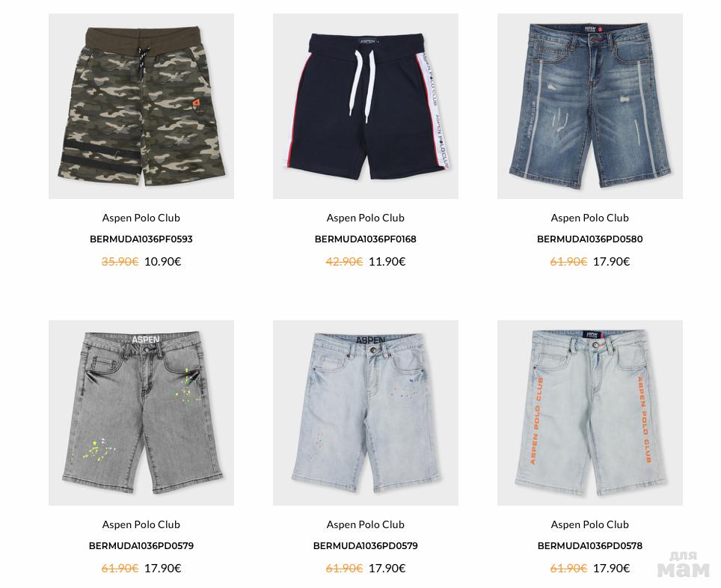
Task: Open the dark blue distressed denim shorts image
Action: coord(590,106)
